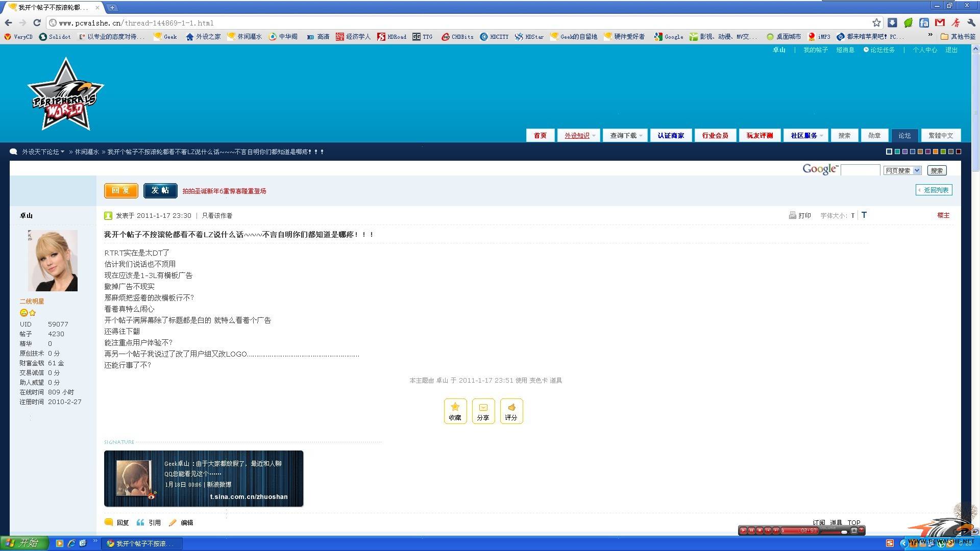
Task: Reload the page with the refresh icon
Action: (37, 22)
